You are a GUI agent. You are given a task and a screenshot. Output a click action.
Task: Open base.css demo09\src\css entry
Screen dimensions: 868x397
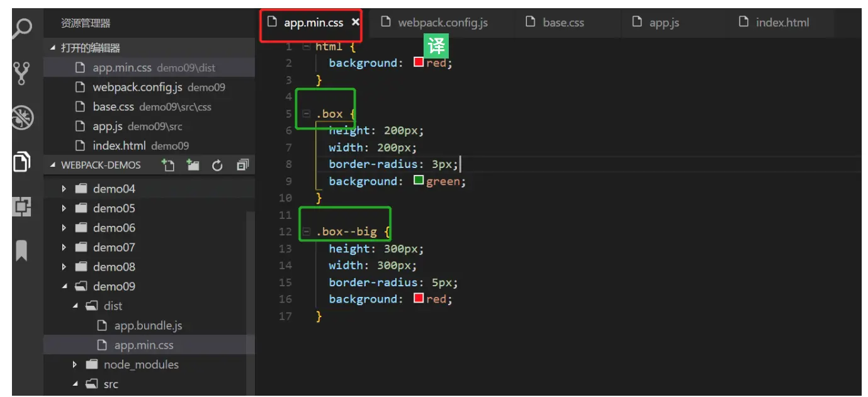[x=149, y=106]
